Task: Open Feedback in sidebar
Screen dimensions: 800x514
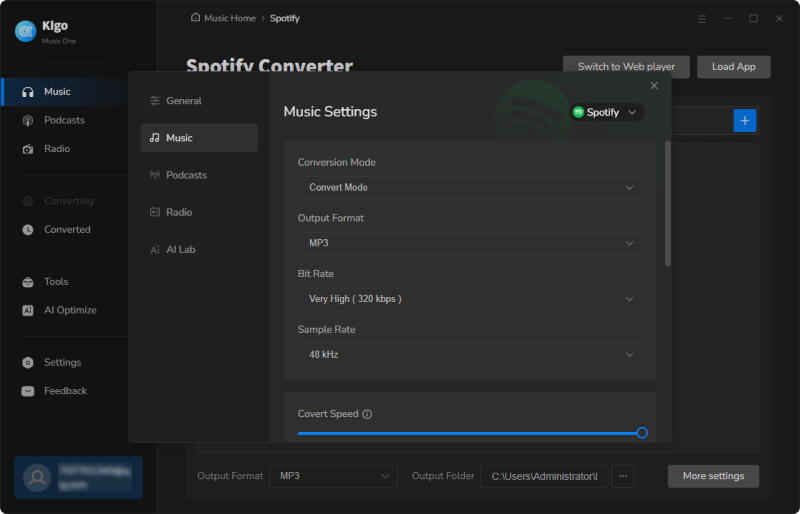Action: [65, 391]
